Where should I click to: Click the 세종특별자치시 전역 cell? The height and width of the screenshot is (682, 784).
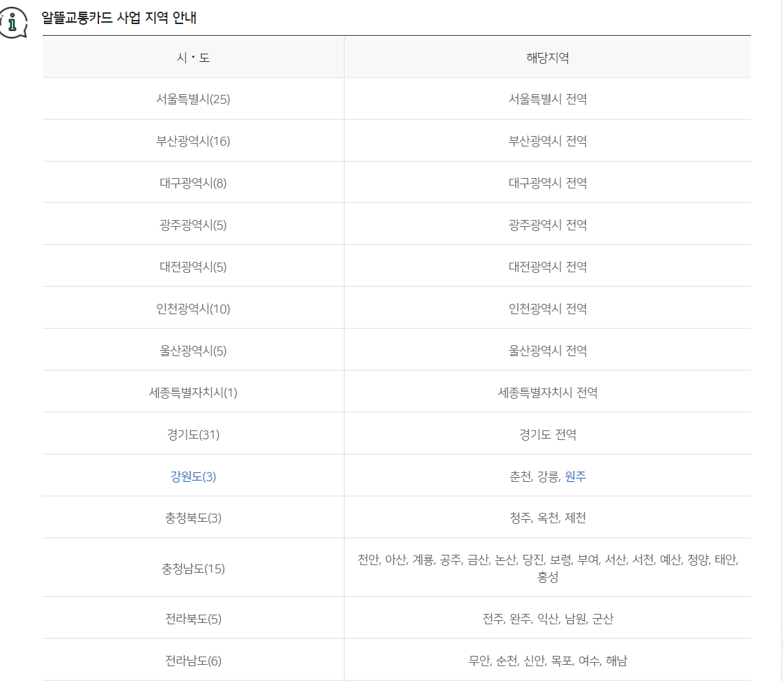pyautogui.click(x=547, y=391)
